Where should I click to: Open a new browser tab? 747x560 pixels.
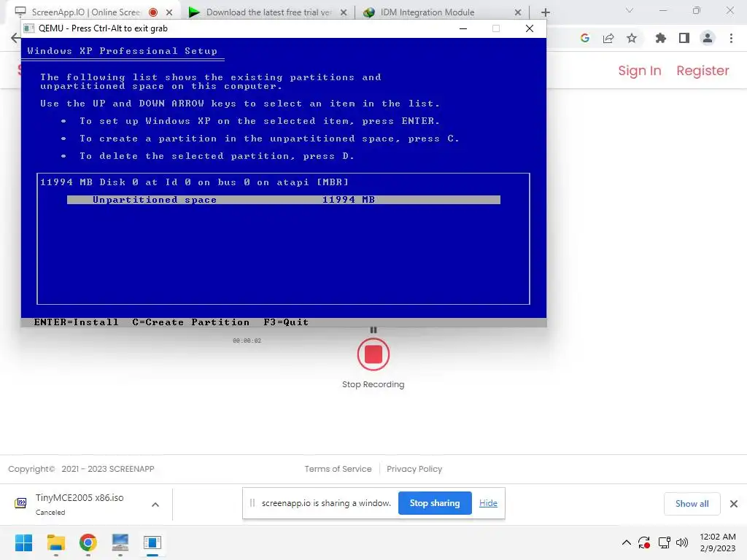click(546, 12)
